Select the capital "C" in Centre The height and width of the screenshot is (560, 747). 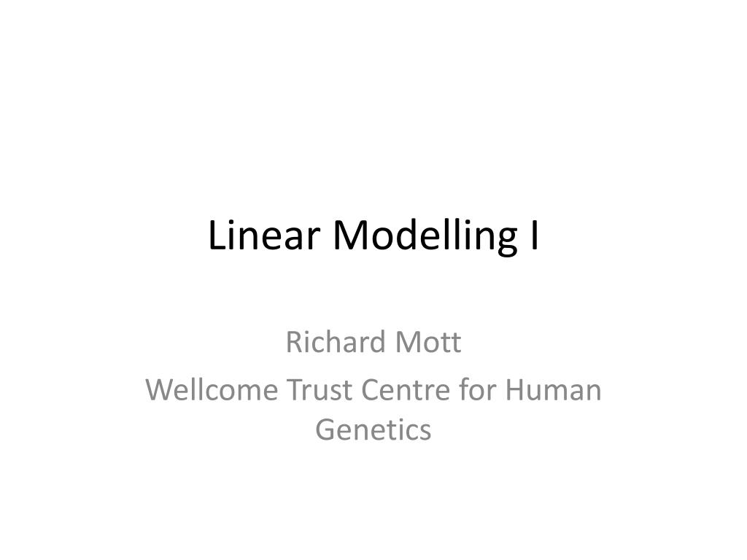[x=371, y=390]
